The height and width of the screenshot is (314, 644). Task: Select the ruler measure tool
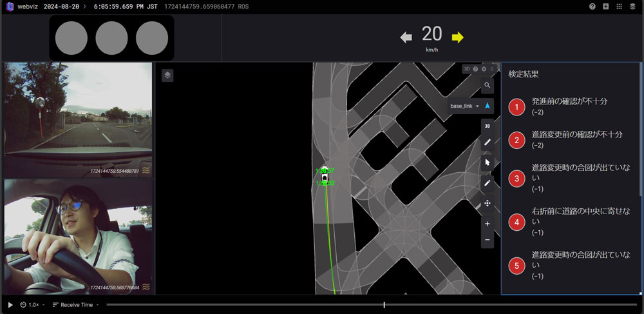[488, 142]
